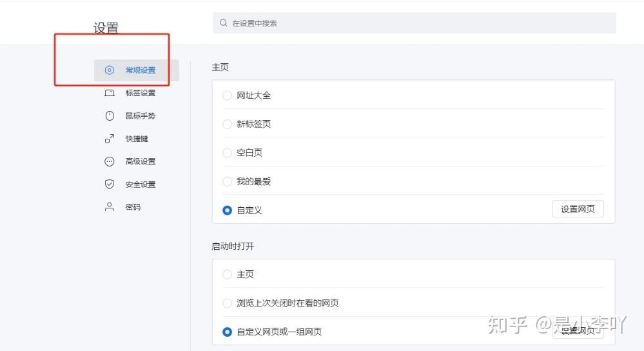Click the tab icon beside 标签设置
This screenshot has height=351, width=644.
tap(109, 93)
